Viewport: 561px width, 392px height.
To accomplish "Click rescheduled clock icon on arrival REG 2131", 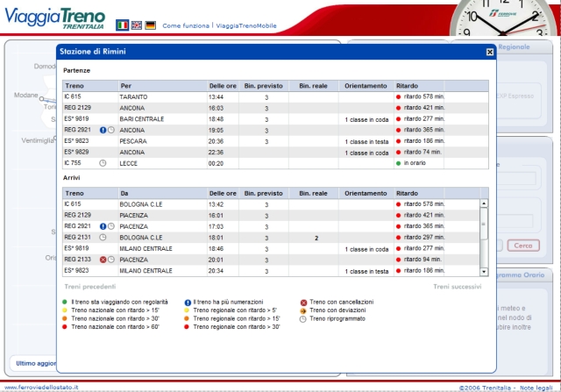I will click(x=103, y=237).
